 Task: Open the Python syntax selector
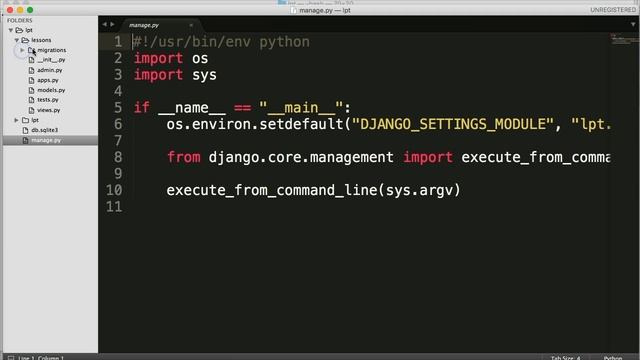tap(613, 358)
